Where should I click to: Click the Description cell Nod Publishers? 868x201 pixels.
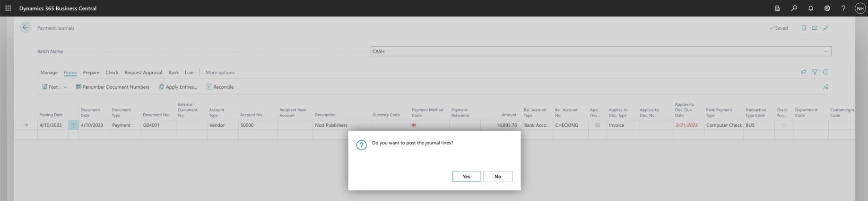[342, 125]
